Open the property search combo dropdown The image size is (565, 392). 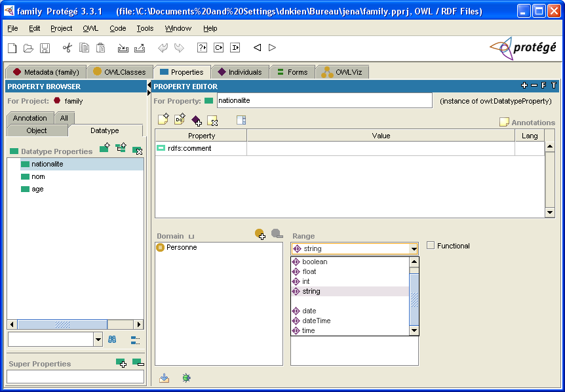[x=98, y=340]
